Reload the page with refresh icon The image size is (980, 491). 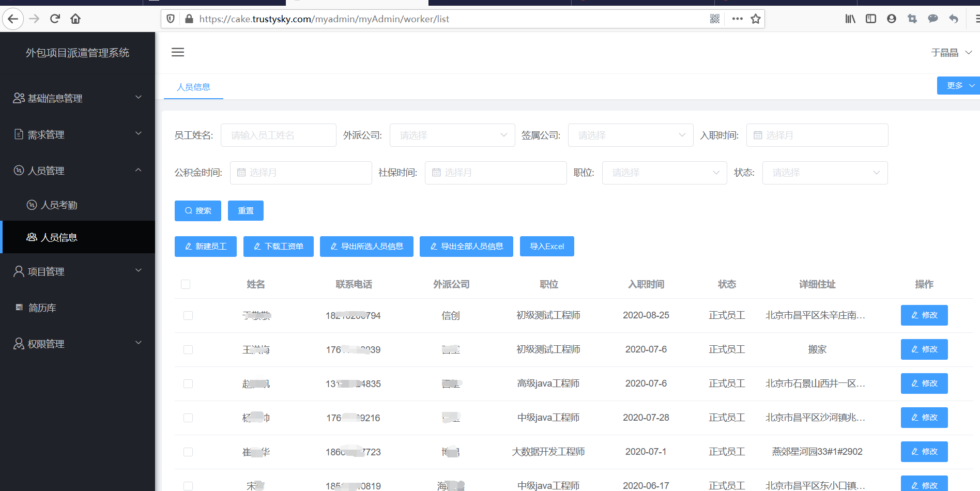pyautogui.click(x=55, y=19)
